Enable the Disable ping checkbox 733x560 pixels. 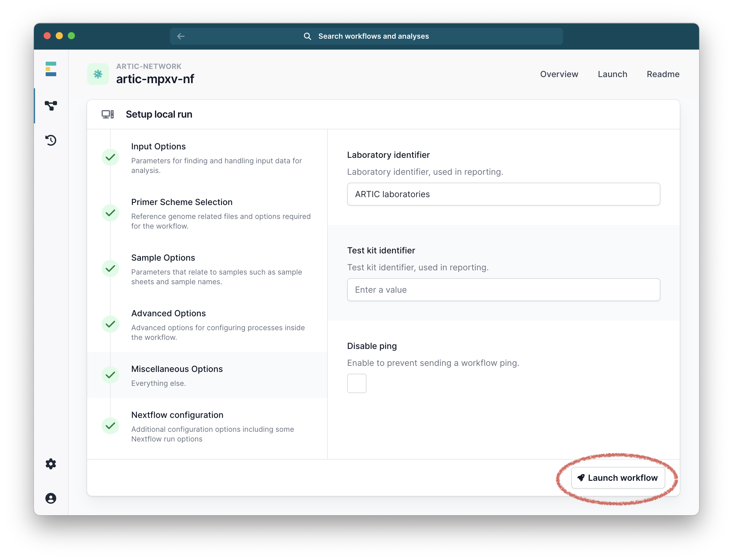coord(357,383)
